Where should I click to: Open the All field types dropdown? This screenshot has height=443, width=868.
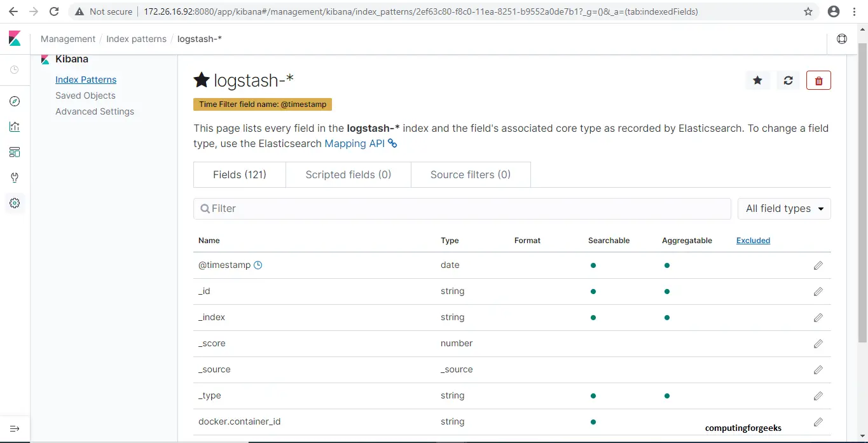coord(784,208)
